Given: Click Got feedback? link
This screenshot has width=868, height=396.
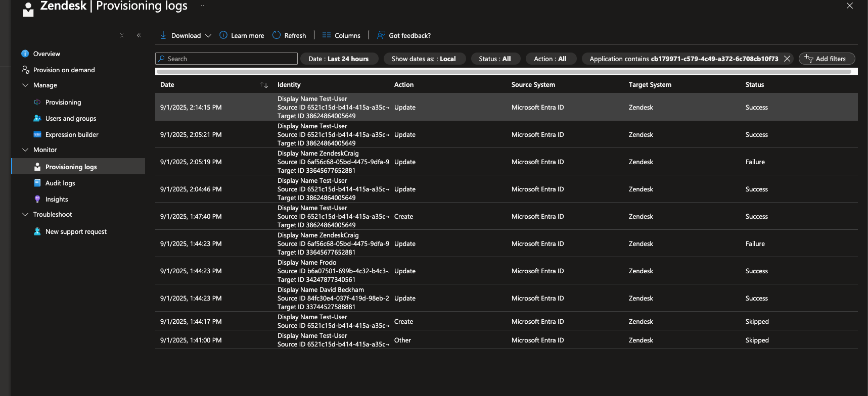Looking at the screenshot, I should coord(410,35).
